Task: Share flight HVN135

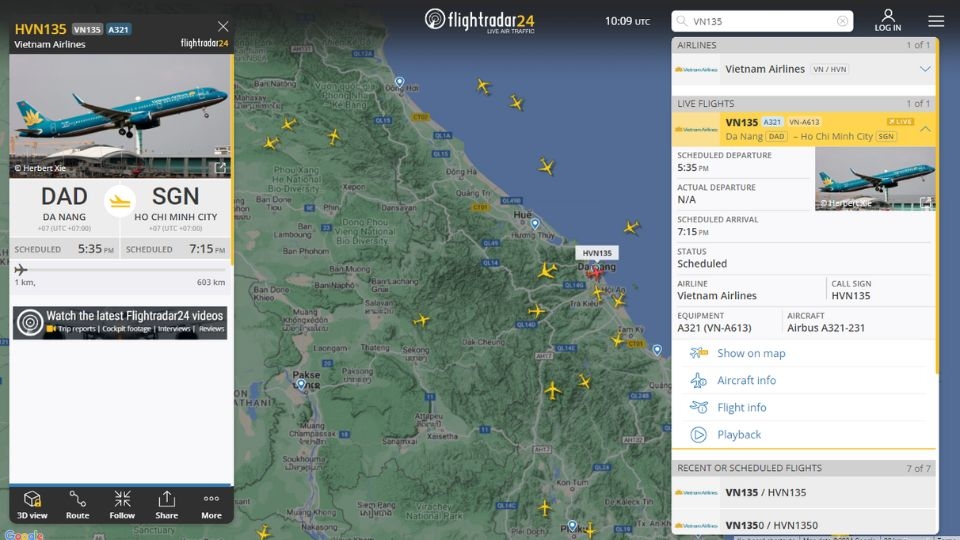Action: pyautogui.click(x=167, y=504)
